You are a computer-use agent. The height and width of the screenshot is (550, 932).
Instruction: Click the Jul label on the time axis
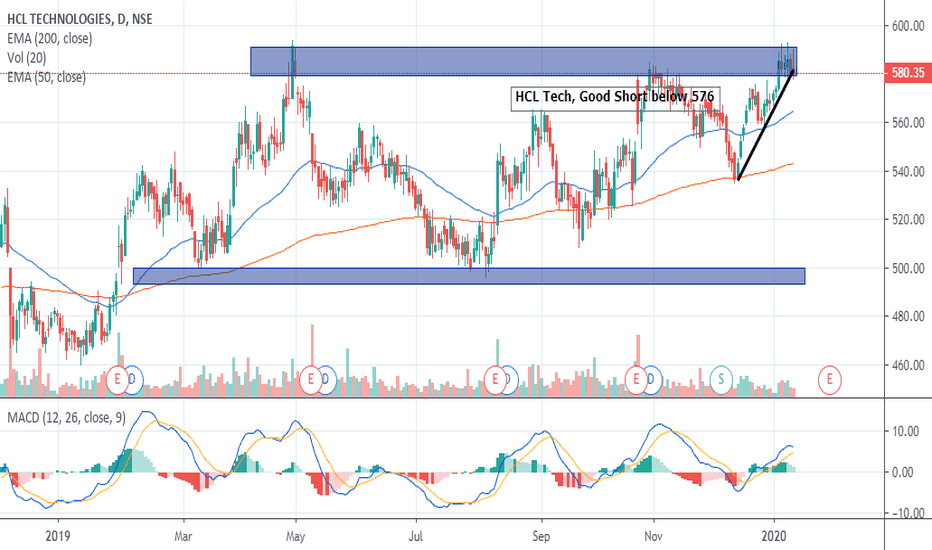coord(415,536)
